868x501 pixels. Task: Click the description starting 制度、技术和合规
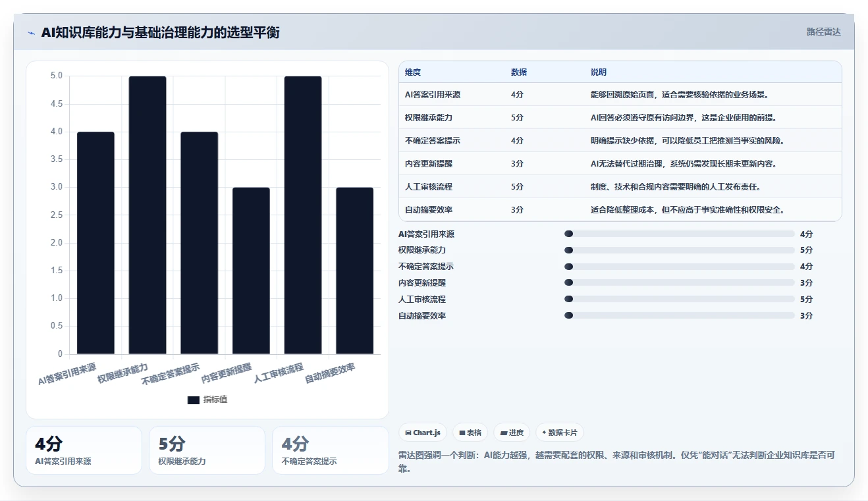(676, 187)
